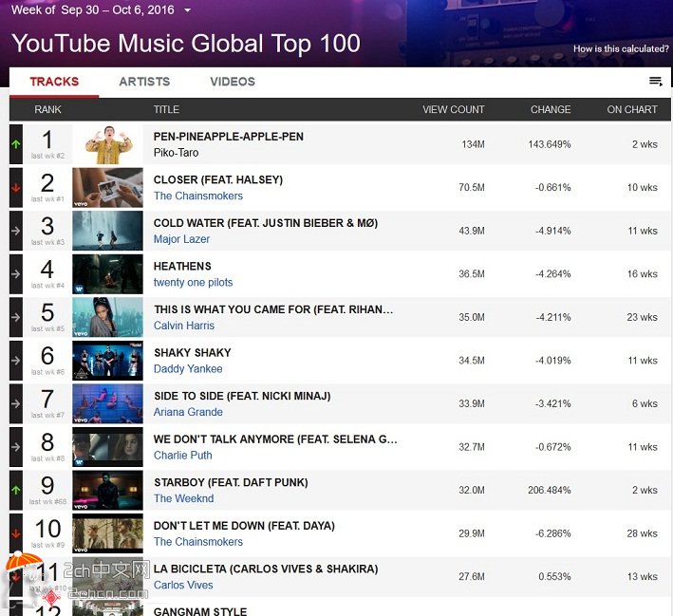This screenshot has width=673, height=616.
Task: Click down arrow icon for rank 2
Action: 16,188
